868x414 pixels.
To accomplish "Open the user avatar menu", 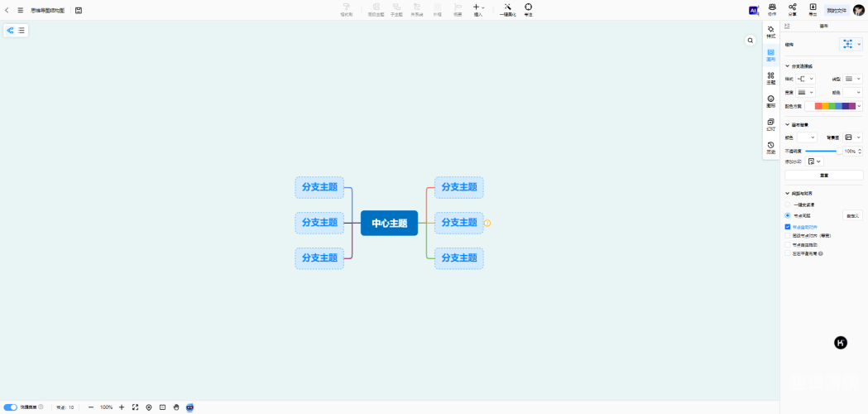I will pos(858,10).
